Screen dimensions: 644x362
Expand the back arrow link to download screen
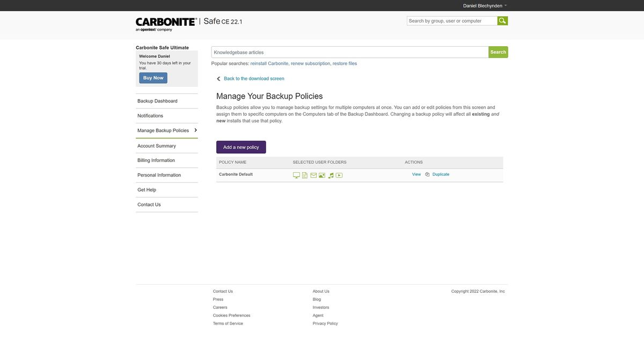218,78
